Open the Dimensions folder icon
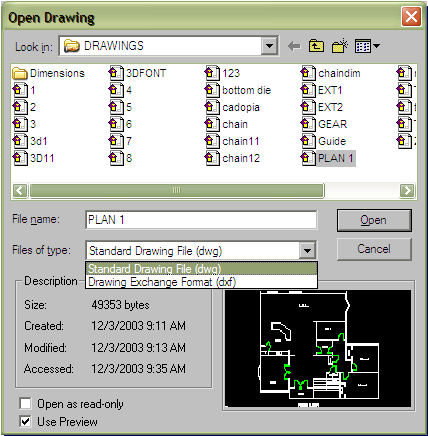The width and height of the screenshot is (428, 436). pos(20,73)
